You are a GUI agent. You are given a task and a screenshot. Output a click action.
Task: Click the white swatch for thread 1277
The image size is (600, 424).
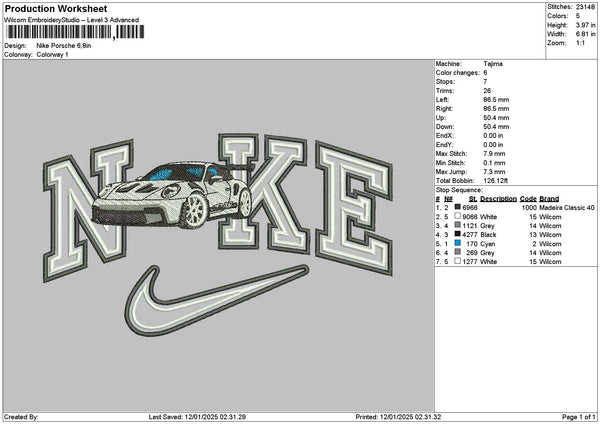(457, 261)
